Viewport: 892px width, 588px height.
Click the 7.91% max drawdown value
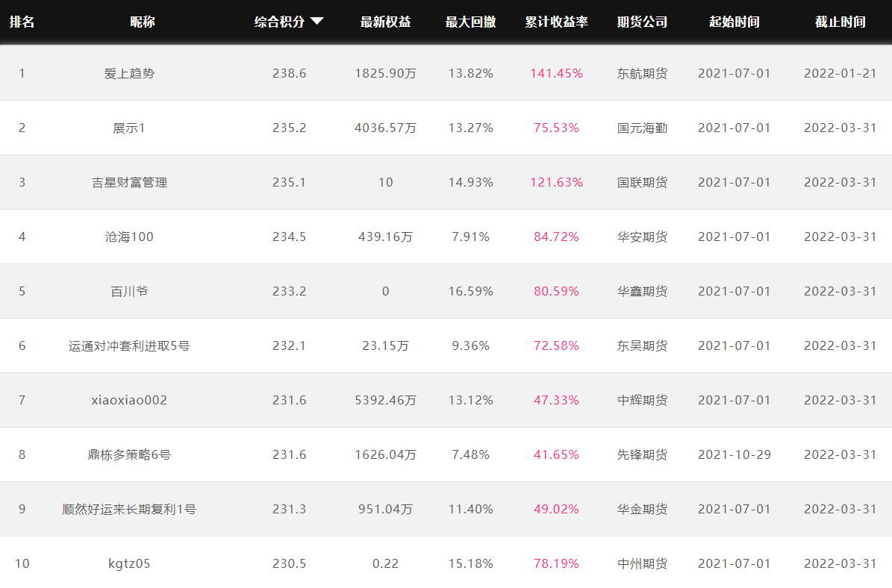tap(470, 237)
